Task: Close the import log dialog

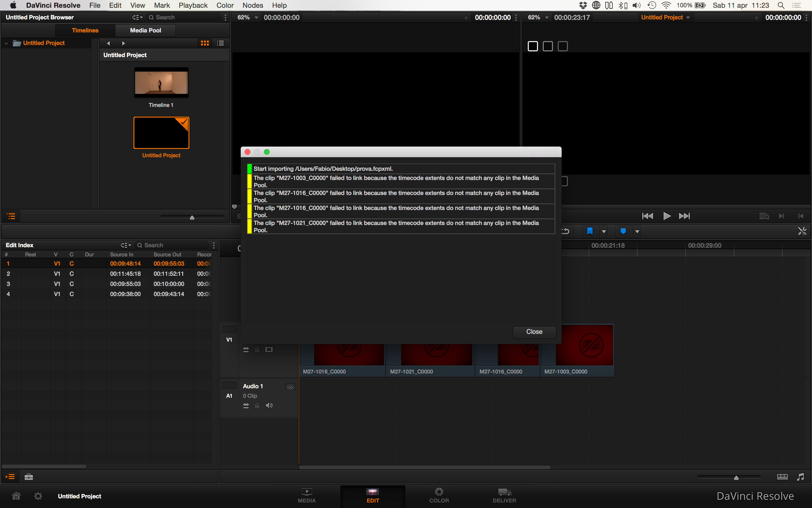Action: click(x=534, y=332)
